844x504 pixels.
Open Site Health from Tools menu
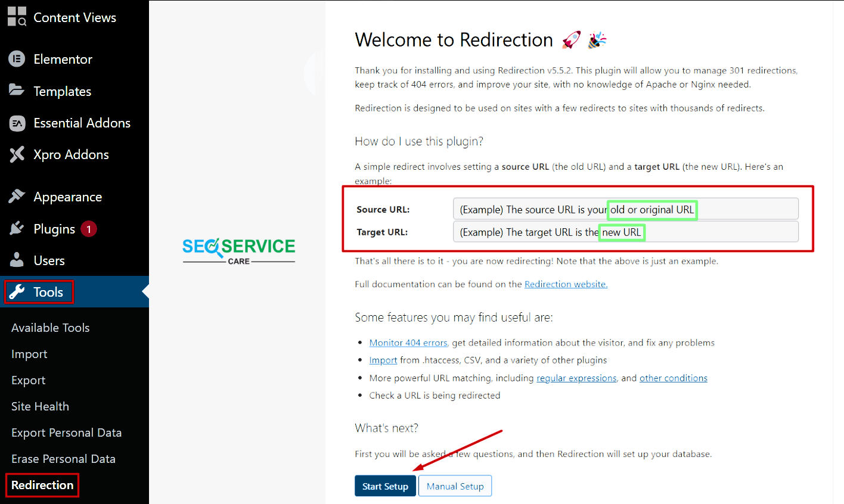(x=40, y=406)
